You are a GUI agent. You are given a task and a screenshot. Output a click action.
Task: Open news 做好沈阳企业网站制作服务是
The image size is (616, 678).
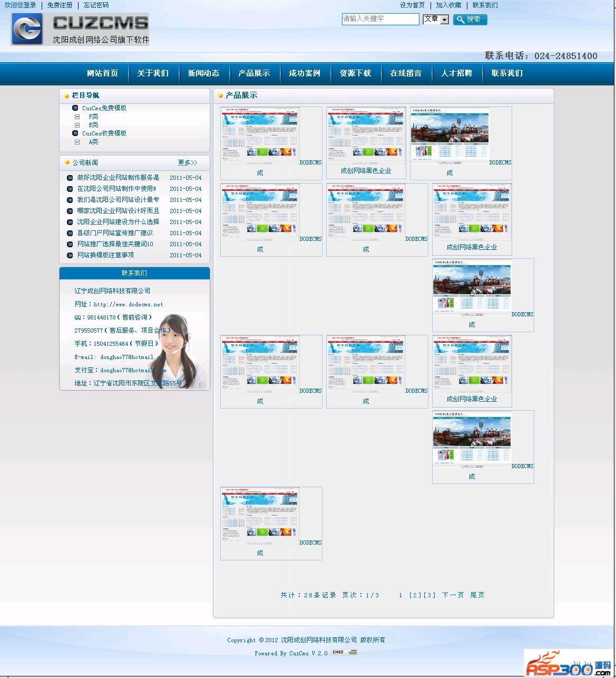pyautogui.click(x=119, y=178)
